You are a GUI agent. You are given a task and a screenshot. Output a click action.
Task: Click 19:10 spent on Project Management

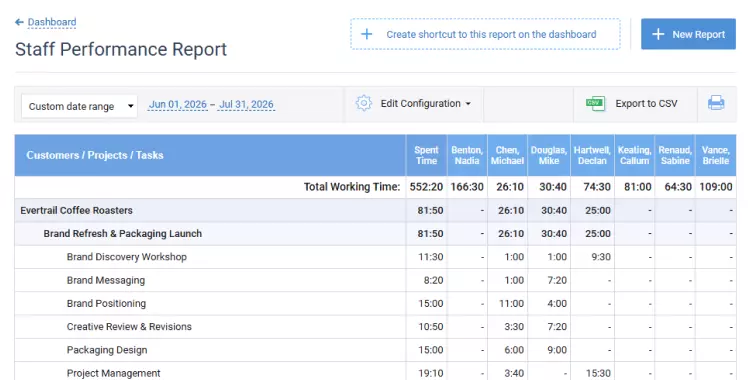tap(430, 373)
